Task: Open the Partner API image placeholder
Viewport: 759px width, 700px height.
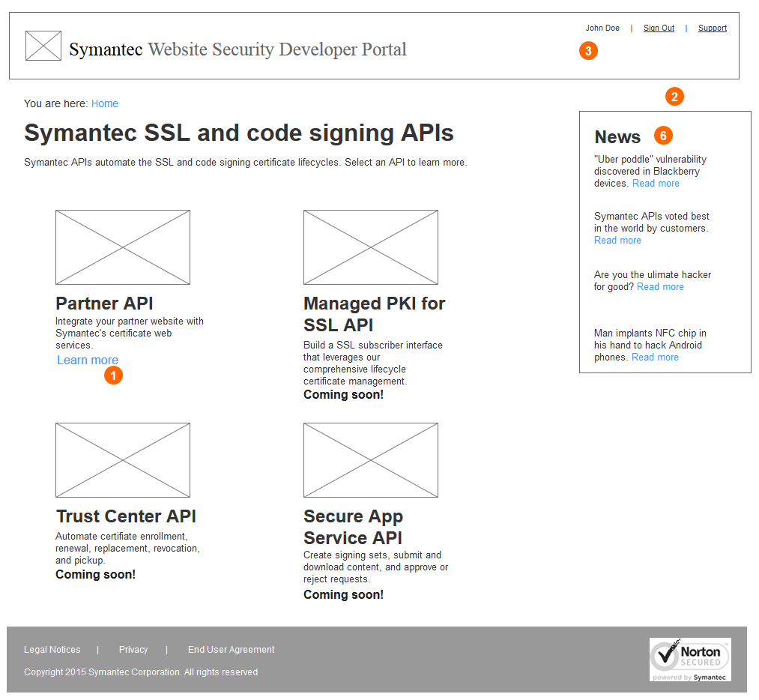Action: [x=123, y=247]
